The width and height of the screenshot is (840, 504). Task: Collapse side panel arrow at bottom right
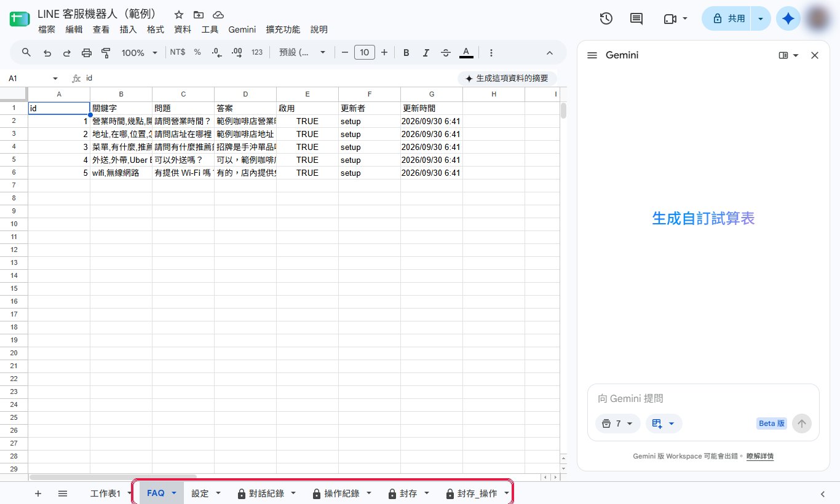[x=823, y=494]
